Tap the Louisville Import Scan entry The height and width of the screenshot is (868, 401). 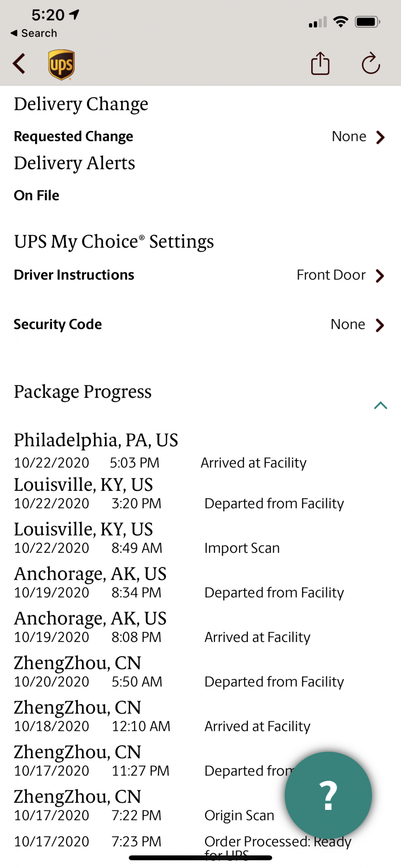(147, 538)
